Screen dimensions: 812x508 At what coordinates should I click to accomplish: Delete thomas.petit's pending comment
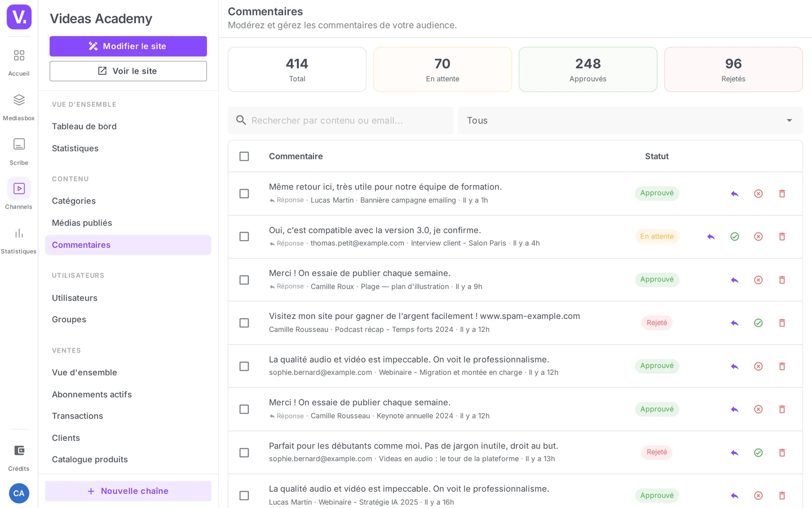click(782, 237)
